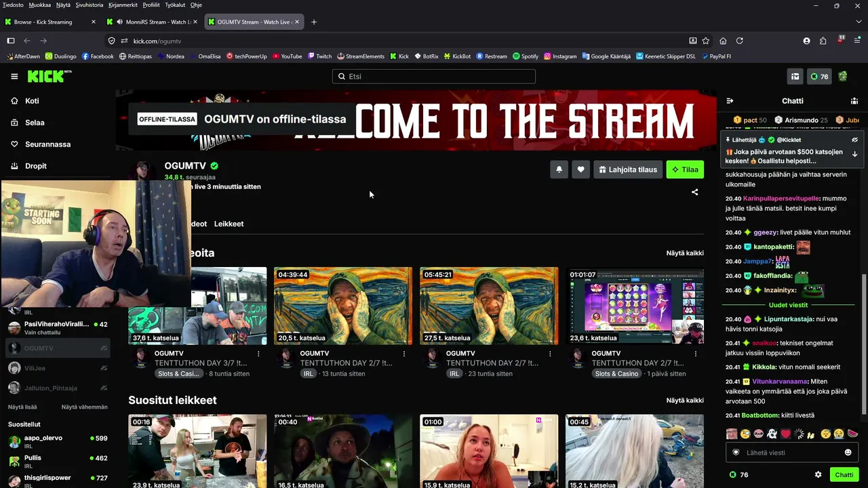This screenshot has width=868, height=488.
Task: Open the StreamElements bookmark
Action: pyautogui.click(x=360, y=56)
